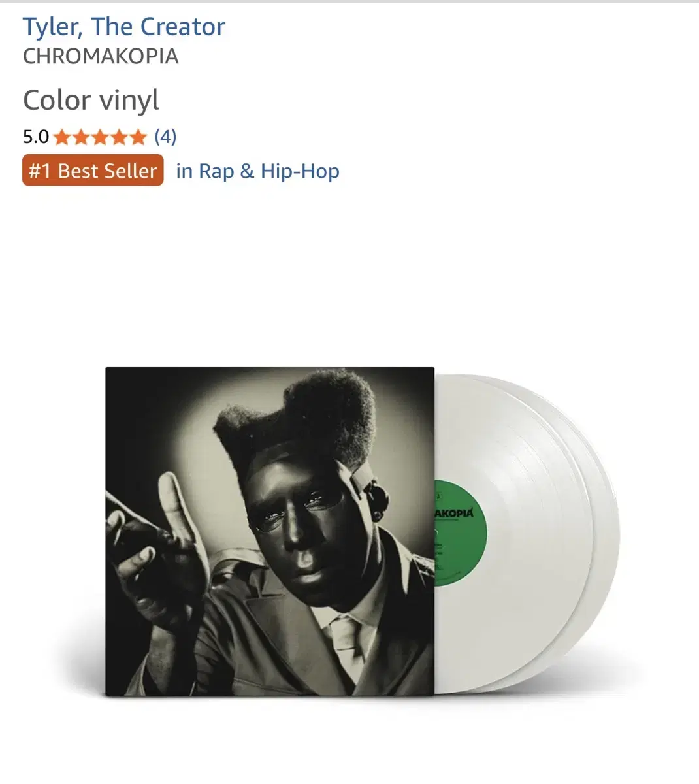This screenshot has height=784, width=699.
Task: Open the Tyler, The Creator artist link
Action: [x=124, y=27]
